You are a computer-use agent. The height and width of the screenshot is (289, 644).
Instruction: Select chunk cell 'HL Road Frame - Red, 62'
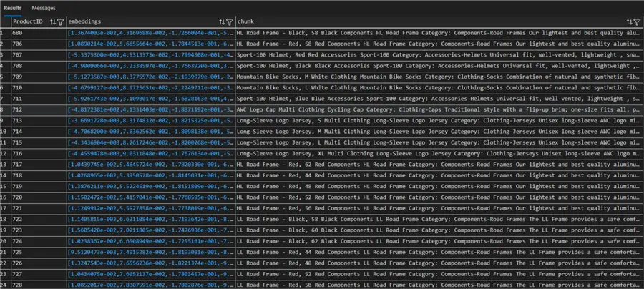tap(438, 165)
